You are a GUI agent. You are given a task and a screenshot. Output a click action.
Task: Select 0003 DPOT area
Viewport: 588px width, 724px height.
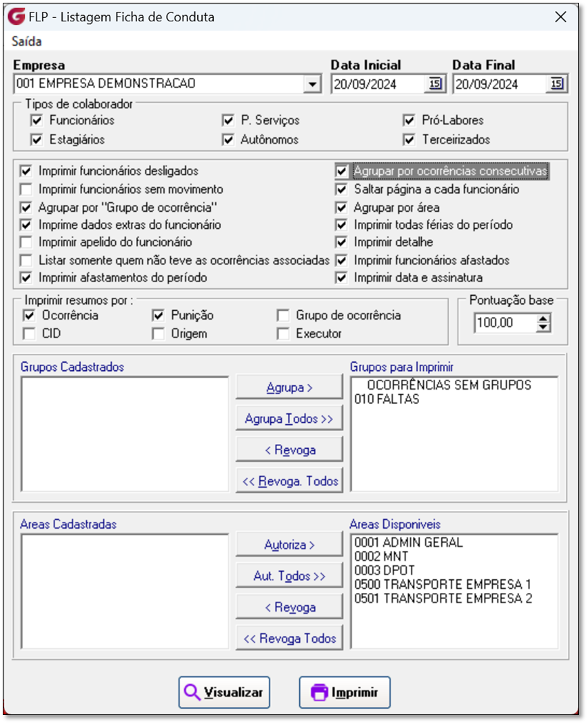[x=385, y=571]
